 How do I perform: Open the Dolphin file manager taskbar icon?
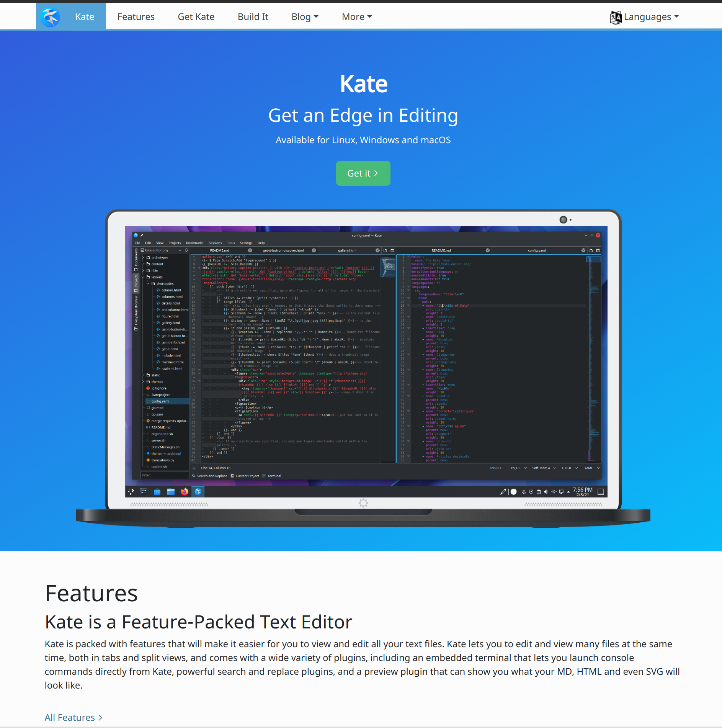pos(171,492)
